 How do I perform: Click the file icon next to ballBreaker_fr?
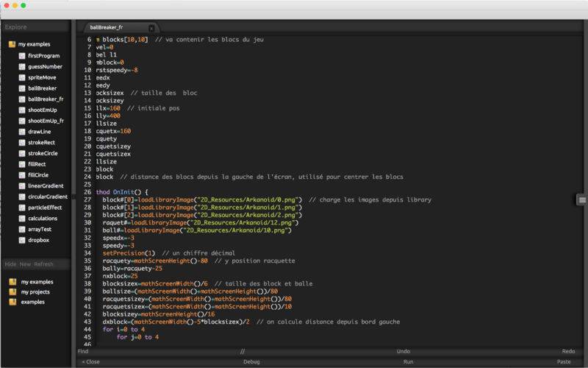point(22,99)
